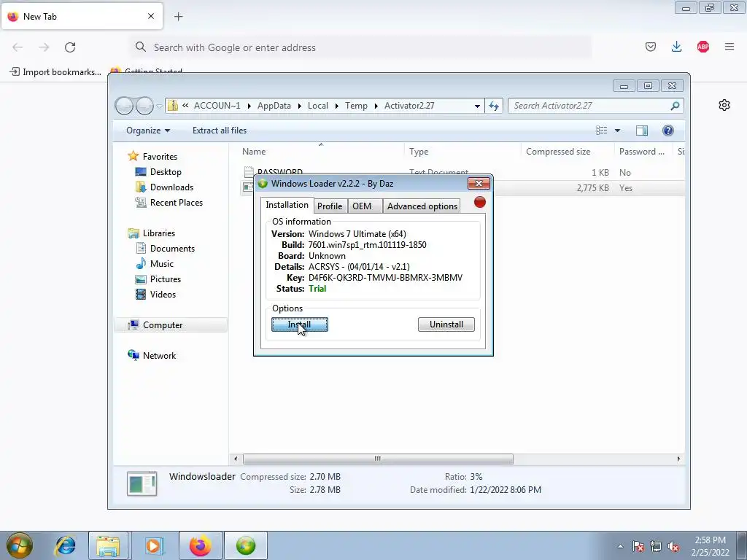Click Import bookmarks in Firefox
747x560 pixels.
tap(55, 72)
